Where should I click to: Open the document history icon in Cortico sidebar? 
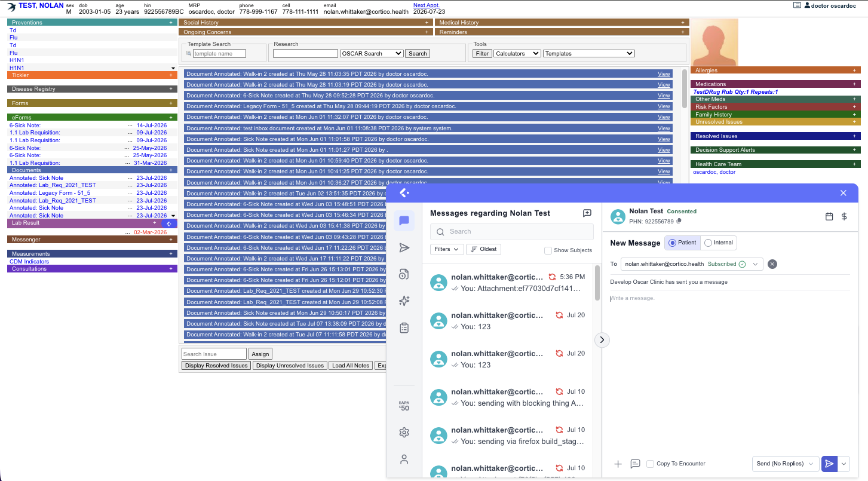(x=404, y=274)
